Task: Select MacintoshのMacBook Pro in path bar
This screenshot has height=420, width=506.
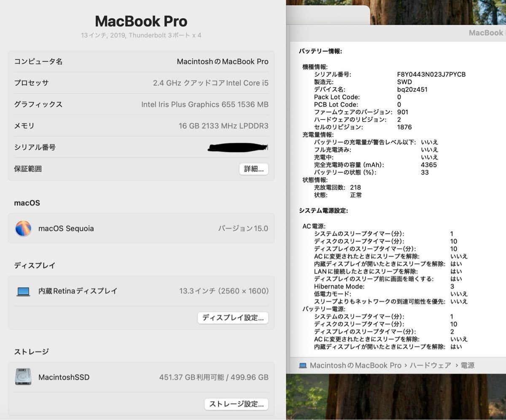Action: point(355,366)
